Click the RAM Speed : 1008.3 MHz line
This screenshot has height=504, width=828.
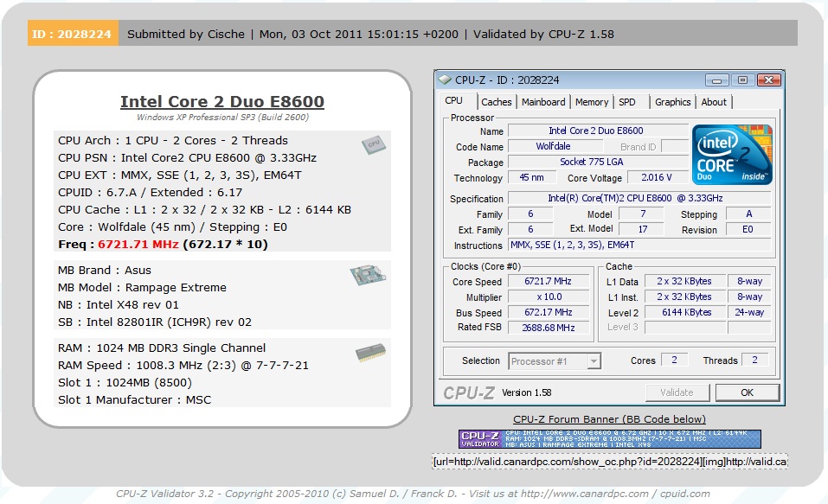[x=183, y=365]
